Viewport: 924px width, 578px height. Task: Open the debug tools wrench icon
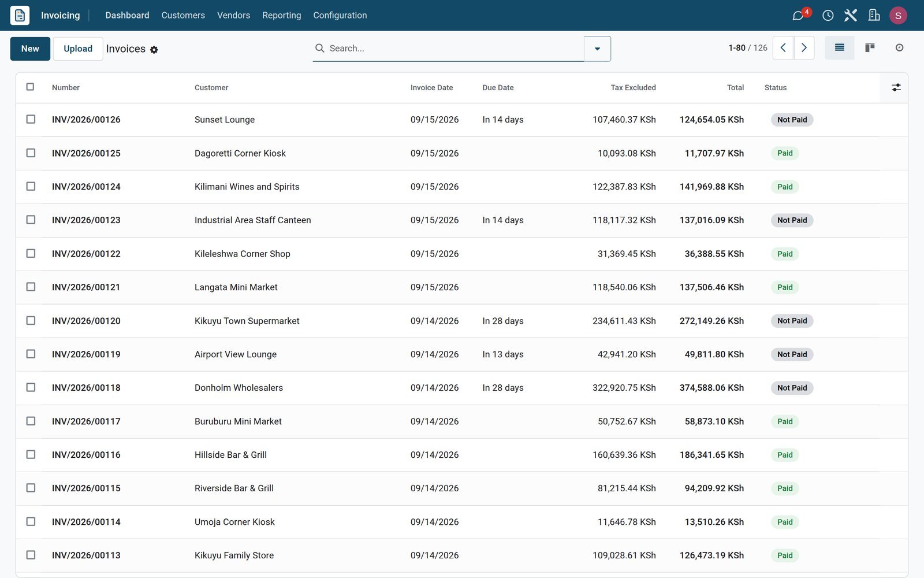click(x=851, y=16)
